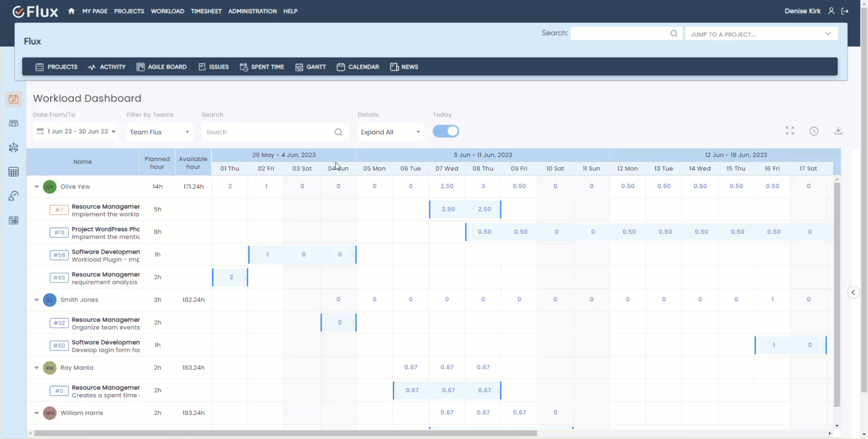Click the workload Search input field
This screenshot has height=439, width=868.
tap(270, 132)
